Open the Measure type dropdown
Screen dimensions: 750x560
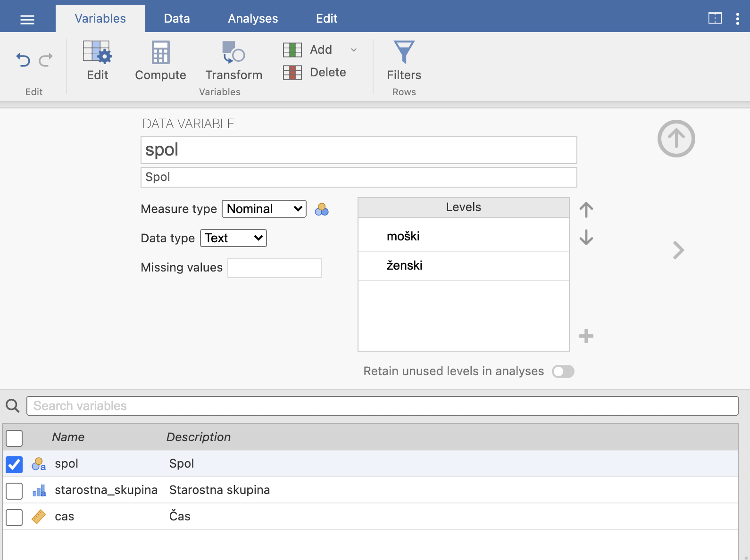264,209
